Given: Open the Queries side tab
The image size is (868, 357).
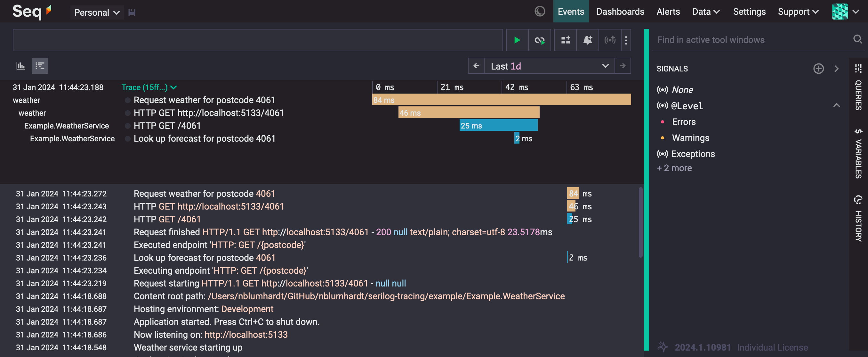Looking at the screenshot, I should pos(858,95).
